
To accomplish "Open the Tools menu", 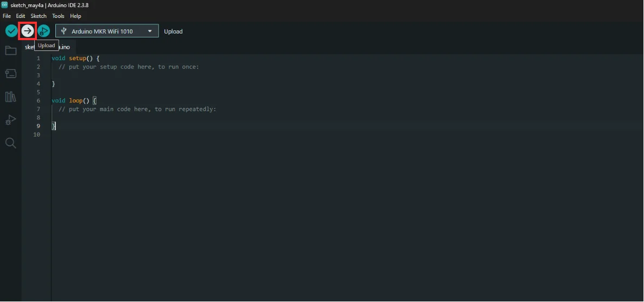I will click(x=58, y=16).
